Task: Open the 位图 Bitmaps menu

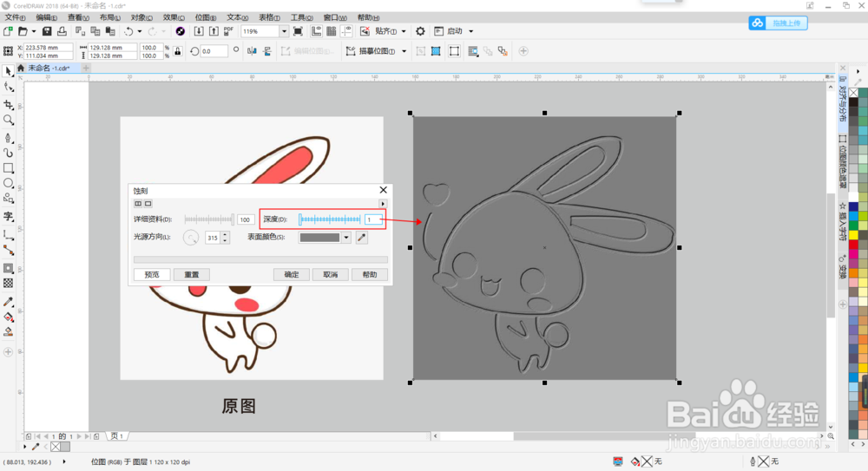Action: 206,17
